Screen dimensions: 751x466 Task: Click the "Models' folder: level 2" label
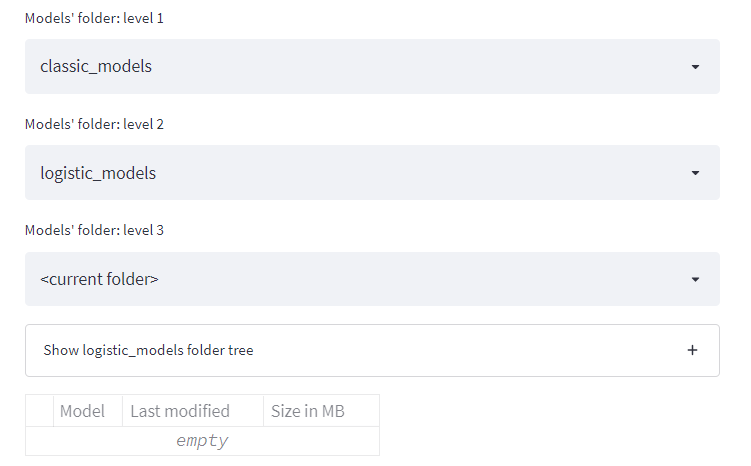click(94, 124)
